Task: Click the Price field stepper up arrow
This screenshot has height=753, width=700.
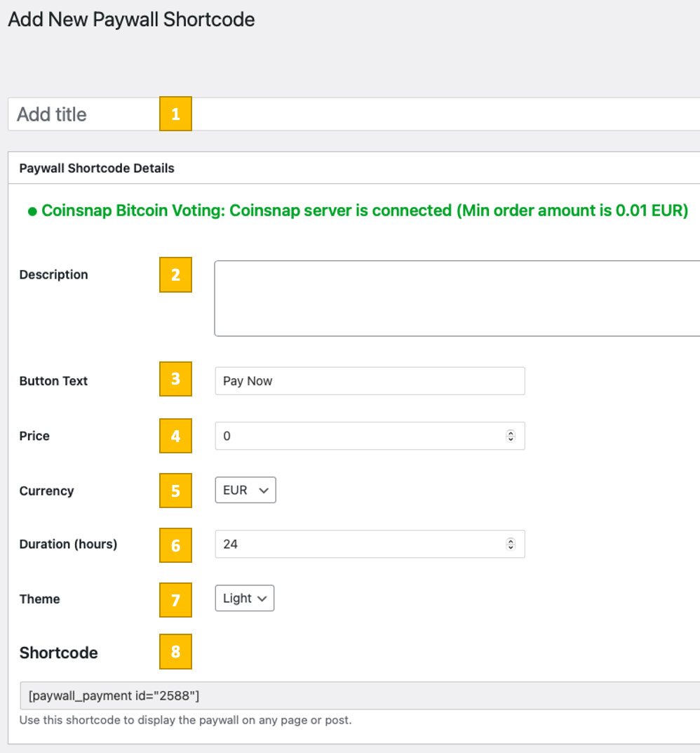Action: (511, 433)
